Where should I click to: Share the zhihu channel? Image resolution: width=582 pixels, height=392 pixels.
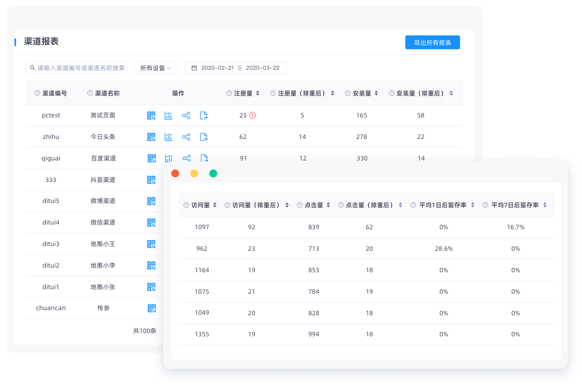pos(186,137)
